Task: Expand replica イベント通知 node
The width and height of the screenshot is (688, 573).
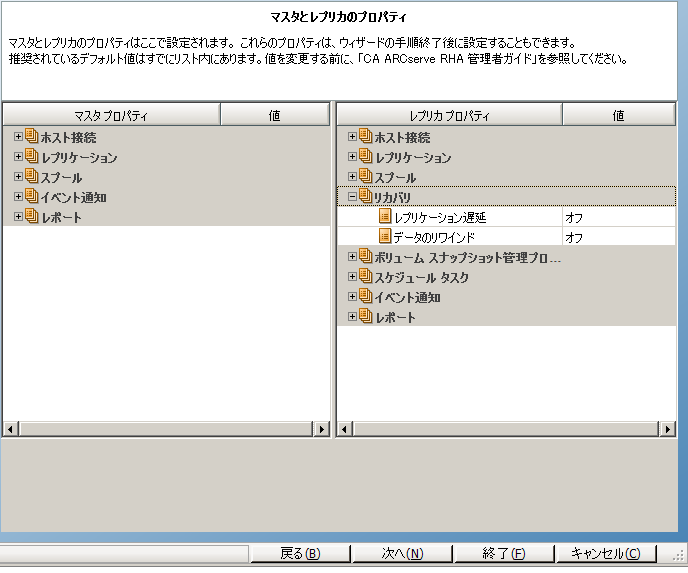Action: point(352,297)
